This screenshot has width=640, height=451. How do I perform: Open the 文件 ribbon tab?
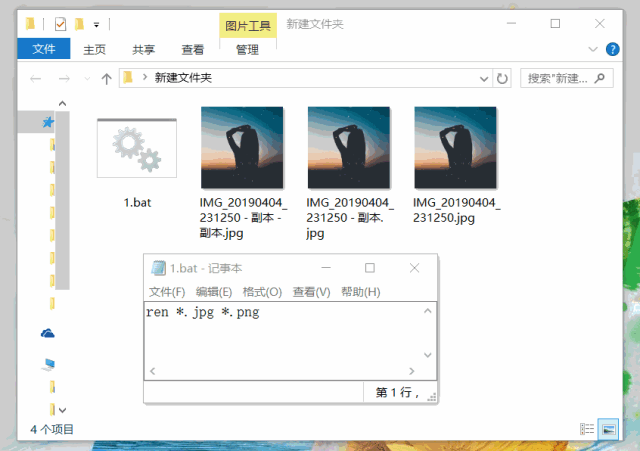pos(44,49)
